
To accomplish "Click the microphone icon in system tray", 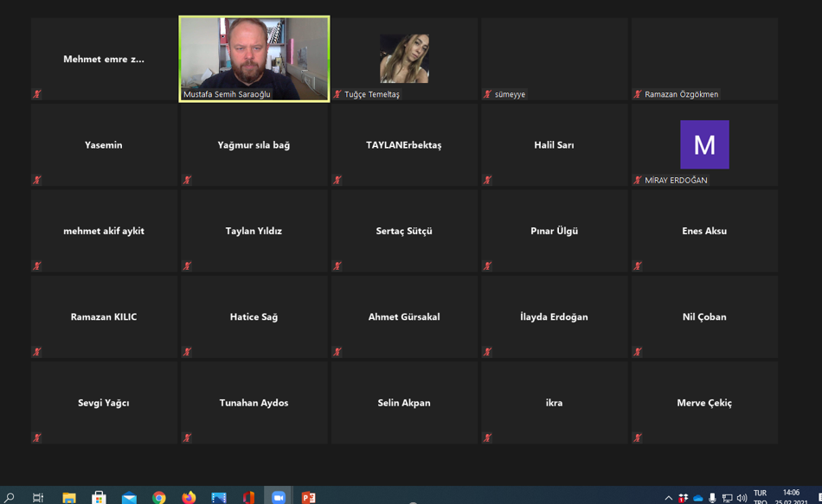I will point(712,498).
